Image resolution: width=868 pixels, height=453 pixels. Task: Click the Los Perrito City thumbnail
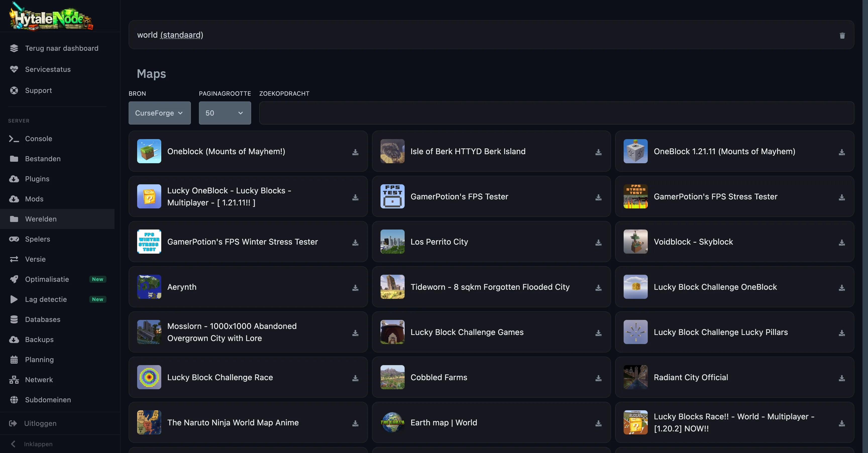click(x=392, y=242)
